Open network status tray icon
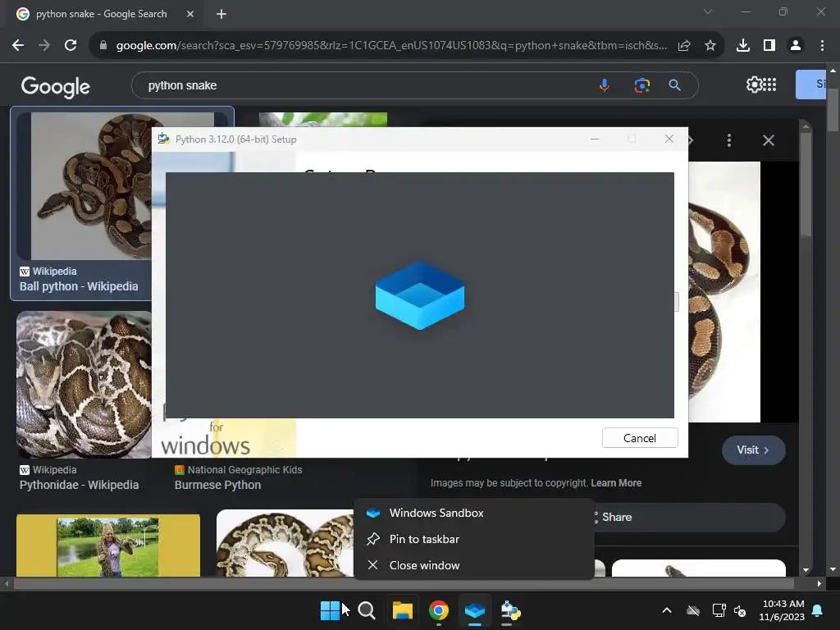This screenshot has width=840, height=630. 719,610
